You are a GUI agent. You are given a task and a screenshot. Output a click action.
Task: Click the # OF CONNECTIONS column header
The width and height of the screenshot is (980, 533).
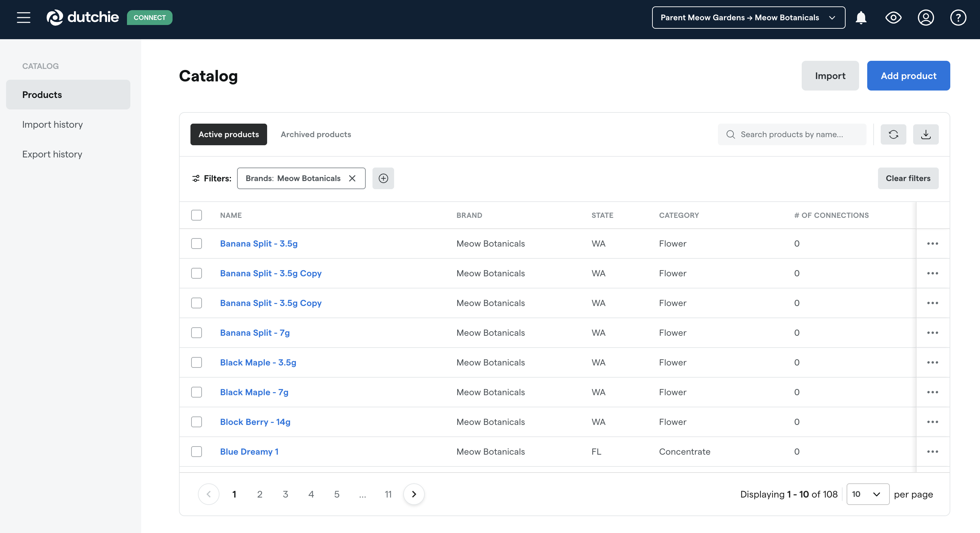831,215
